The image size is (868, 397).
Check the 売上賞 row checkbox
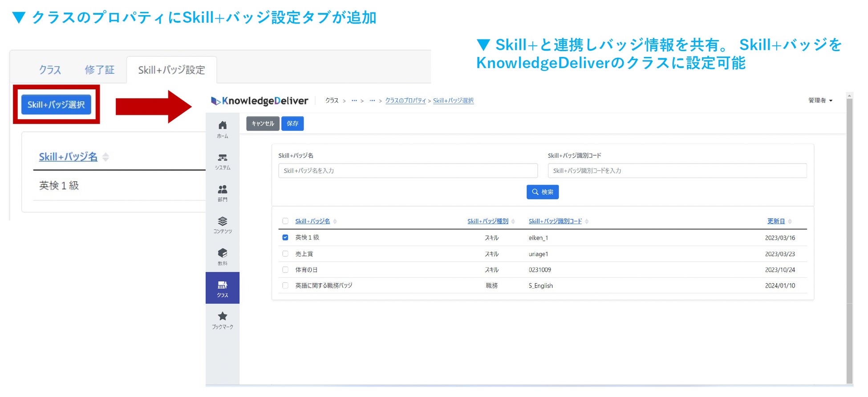[x=285, y=254]
